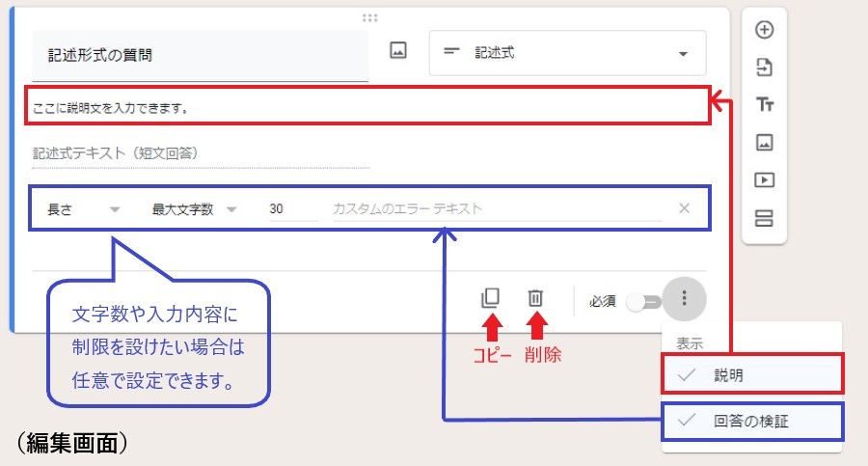Click the add question plus icon
This screenshot has height=466, width=868.
coord(764,30)
